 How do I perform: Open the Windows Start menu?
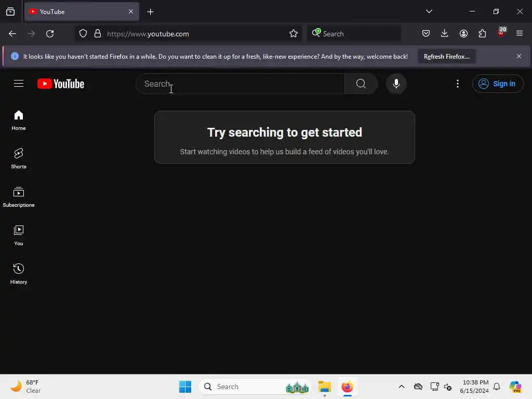click(x=185, y=387)
